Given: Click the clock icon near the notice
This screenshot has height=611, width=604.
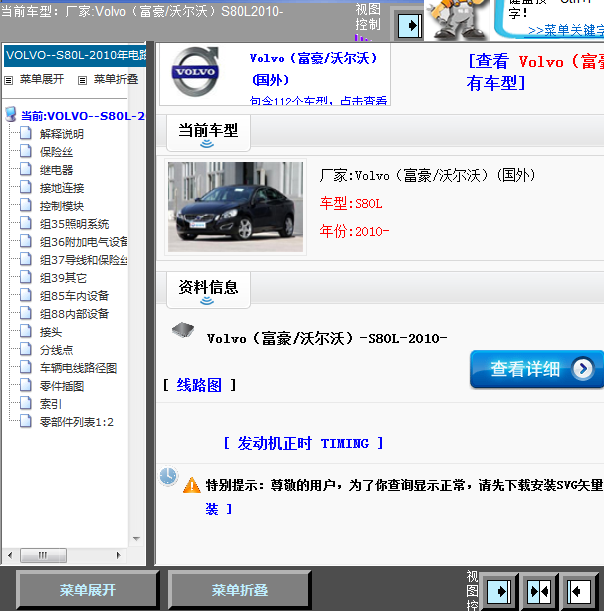Looking at the screenshot, I should tap(168, 476).
